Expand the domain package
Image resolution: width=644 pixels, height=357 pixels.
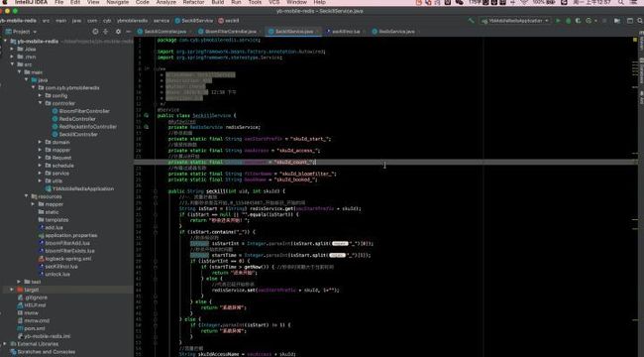(41, 143)
